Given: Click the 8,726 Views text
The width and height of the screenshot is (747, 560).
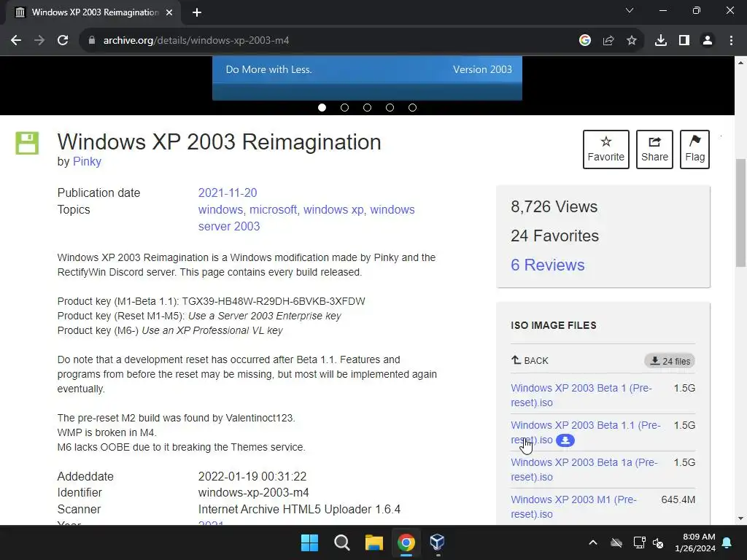Looking at the screenshot, I should [x=554, y=206].
